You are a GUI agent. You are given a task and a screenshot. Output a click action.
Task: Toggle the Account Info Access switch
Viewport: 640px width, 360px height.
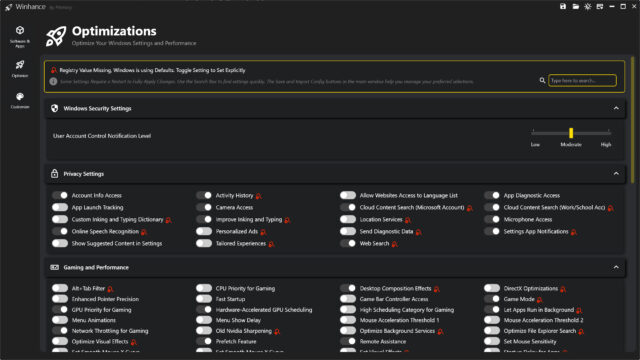coord(60,195)
